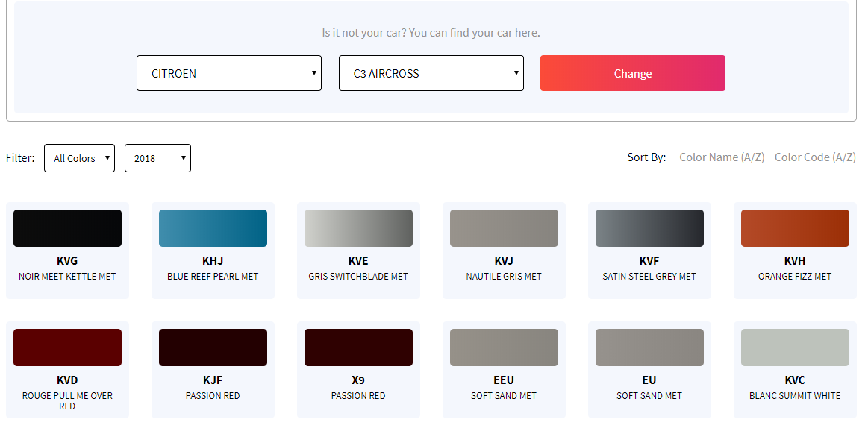Pick the KVC Blanc Summit White swatch

pyautogui.click(x=795, y=348)
